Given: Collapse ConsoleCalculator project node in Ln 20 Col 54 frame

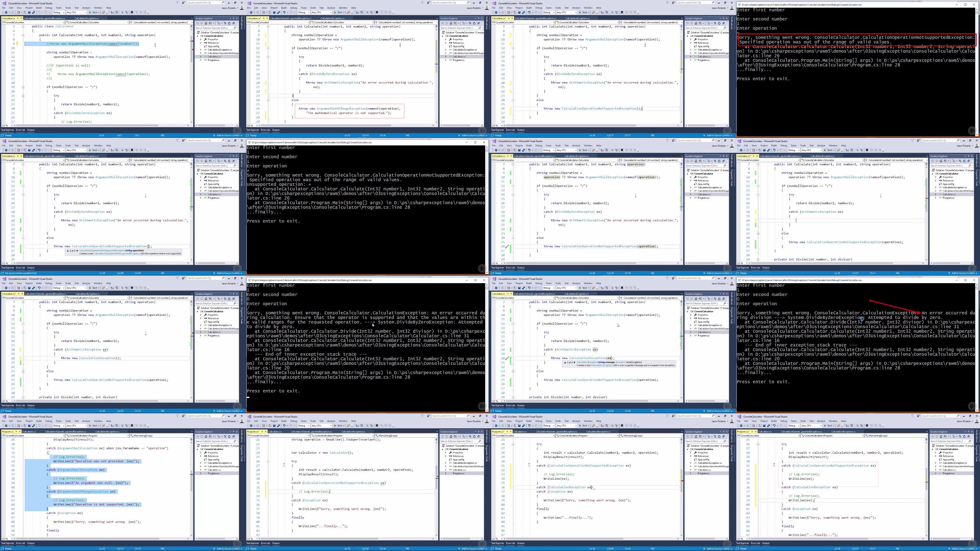Looking at the screenshot, I should pyautogui.click(x=688, y=312).
